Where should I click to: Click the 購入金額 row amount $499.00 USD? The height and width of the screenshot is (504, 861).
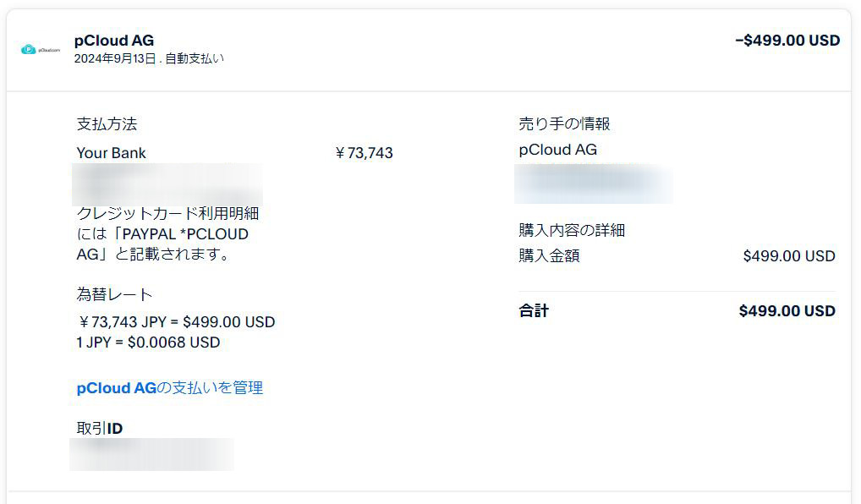[x=789, y=256]
